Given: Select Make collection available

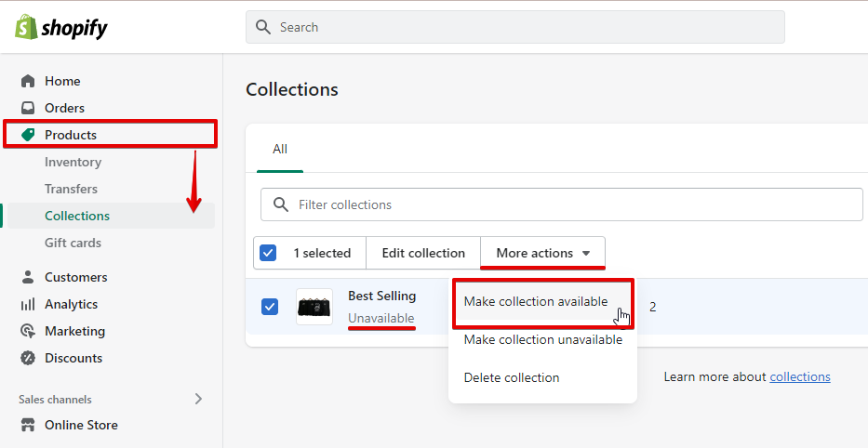Looking at the screenshot, I should [x=536, y=301].
